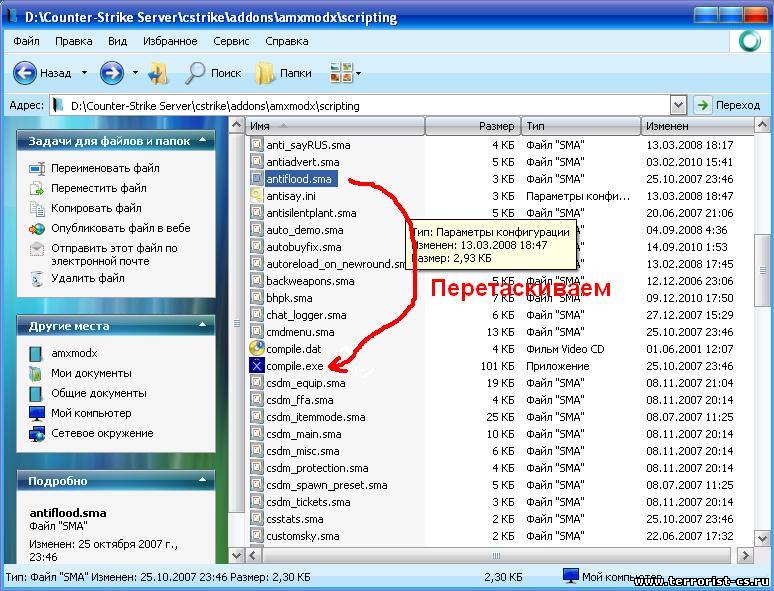This screenshot has height=591, width=774.
Task: Click Удалить файл link
Action: click(88, 278)
